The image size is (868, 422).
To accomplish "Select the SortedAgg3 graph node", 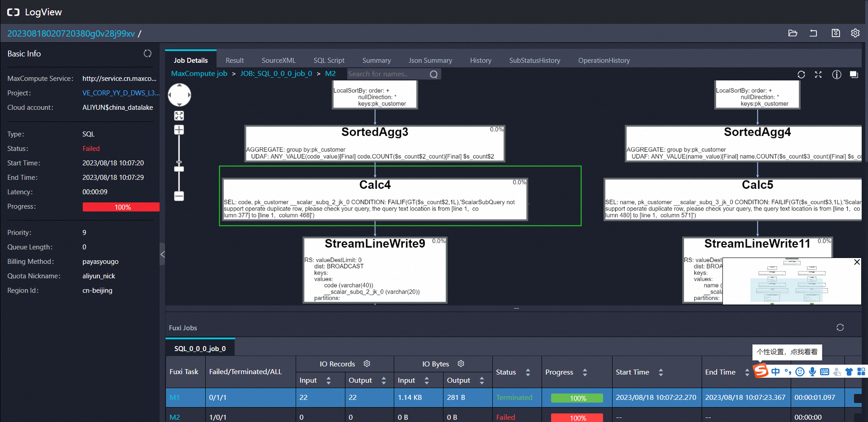I will (x=375, y=143).
